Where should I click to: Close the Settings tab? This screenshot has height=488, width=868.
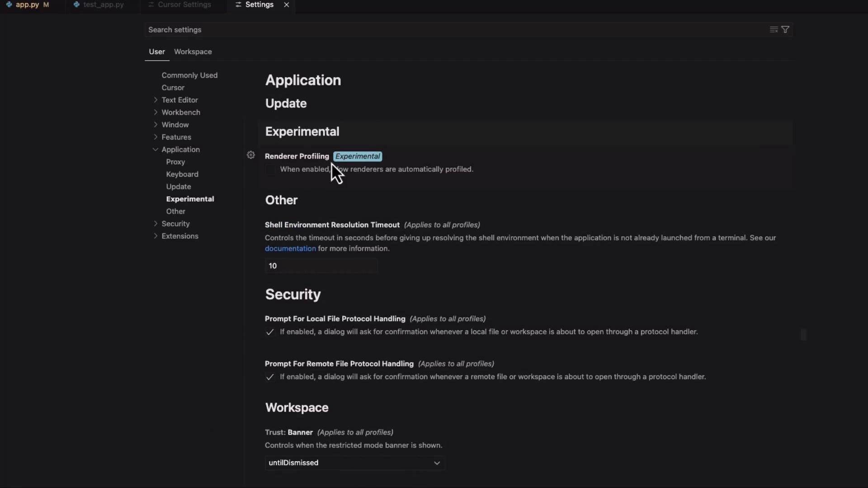click(x=286, y=5)
